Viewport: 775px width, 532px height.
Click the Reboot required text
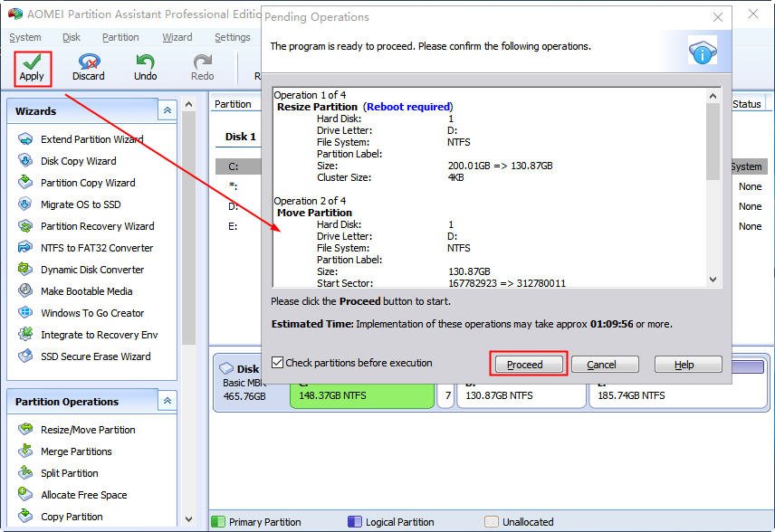pyautogui.click(x=408, y=107)
